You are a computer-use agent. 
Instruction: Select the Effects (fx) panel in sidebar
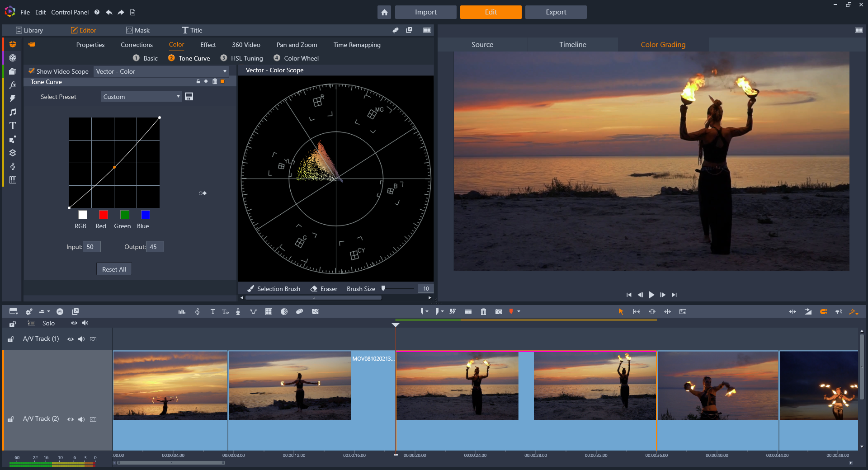point(12,85)
